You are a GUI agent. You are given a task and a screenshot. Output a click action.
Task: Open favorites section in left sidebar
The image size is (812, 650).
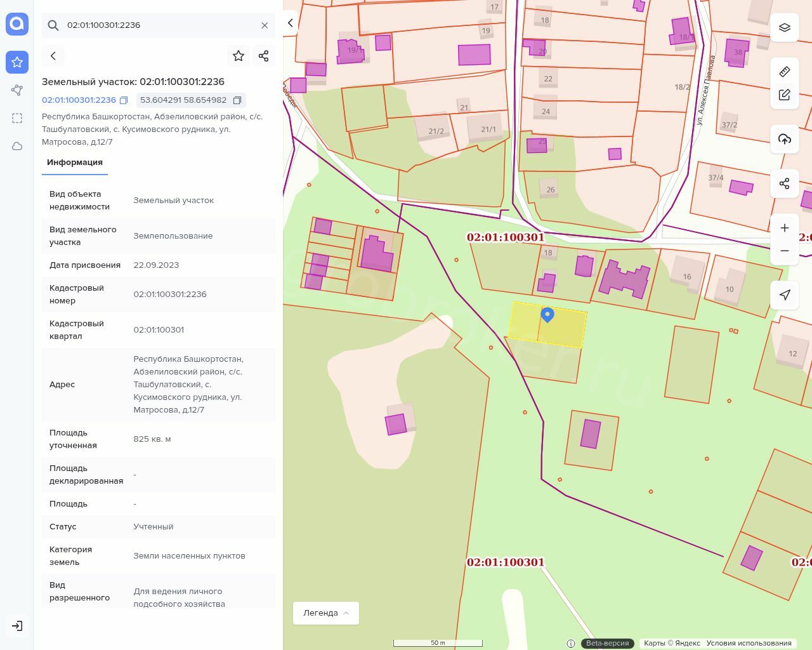(17, 62)
